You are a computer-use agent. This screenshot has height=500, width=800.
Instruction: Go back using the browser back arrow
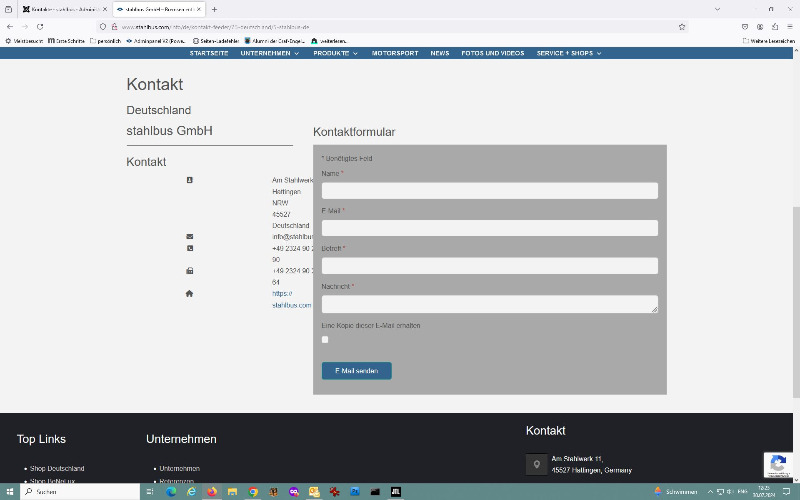pyautogui.click(x=10, y=27)
